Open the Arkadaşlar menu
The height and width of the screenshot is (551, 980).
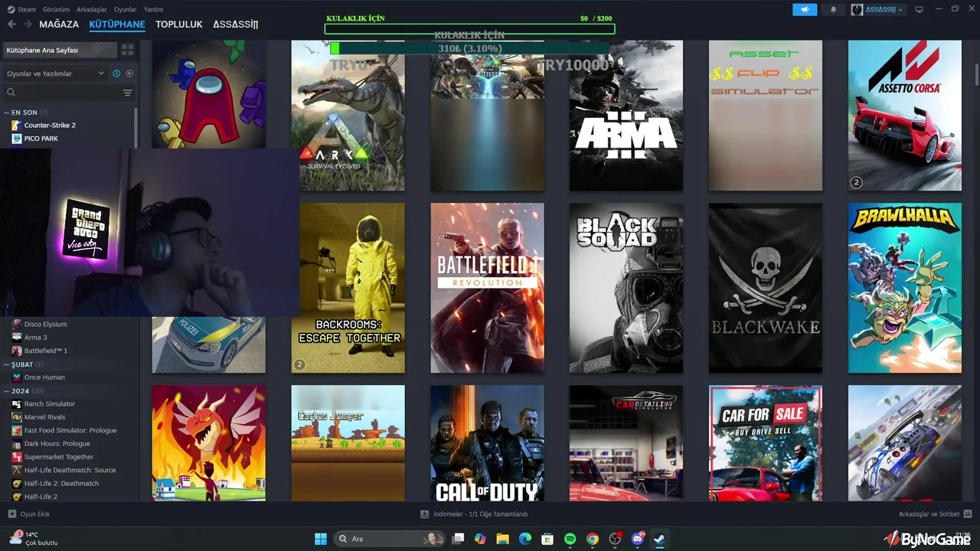[x=92, y=9]
